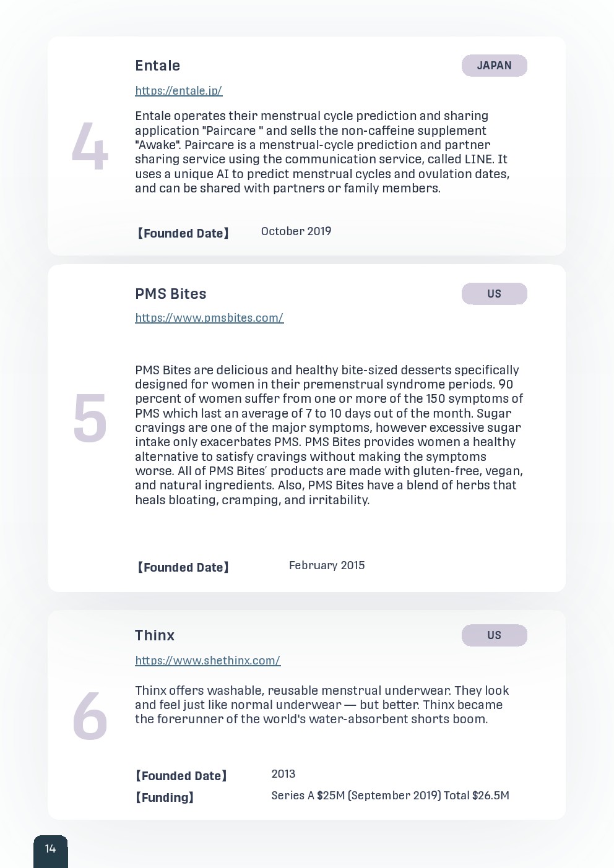Click the JAPAN country tag for Entale

(x=494, y=66)
